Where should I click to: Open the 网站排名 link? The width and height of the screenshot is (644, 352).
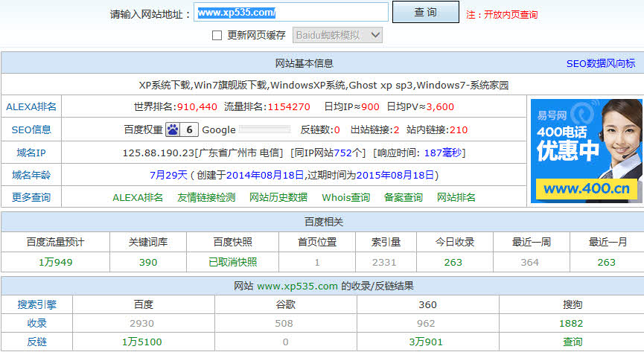click(456, 197)
